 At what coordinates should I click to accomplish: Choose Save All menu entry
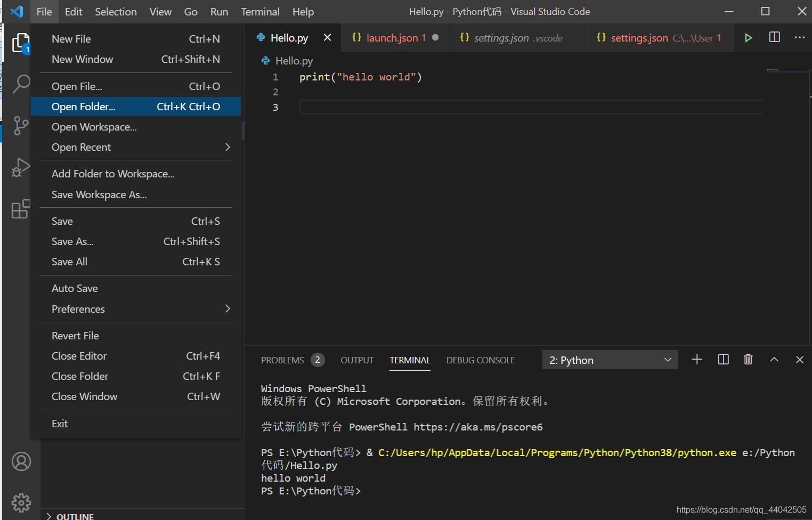point(136,262)
